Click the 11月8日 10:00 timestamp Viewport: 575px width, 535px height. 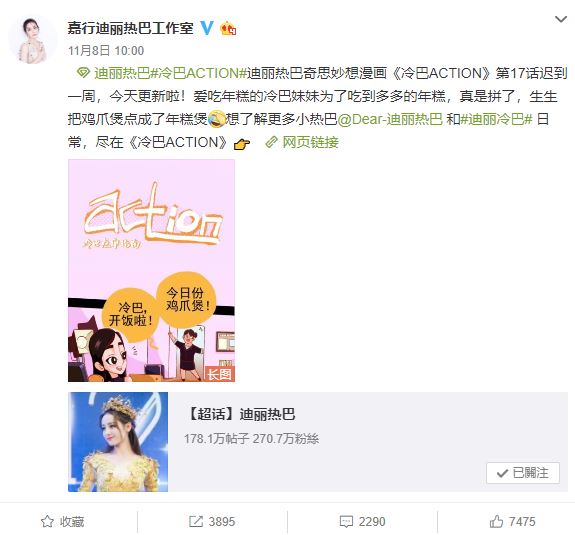tap(106, 51)
